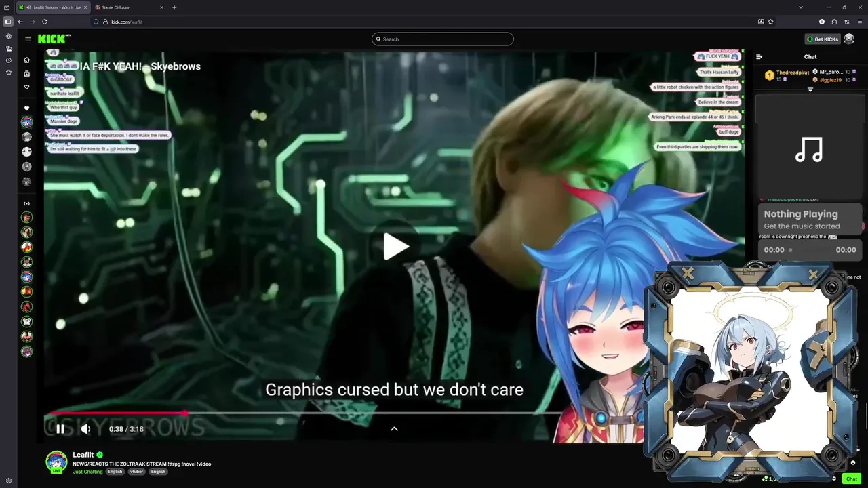The height and width of the screenshot is (488, 868).
Task: Open the browser translate icon
Action: pyautogui.click(x=846, y=22)
